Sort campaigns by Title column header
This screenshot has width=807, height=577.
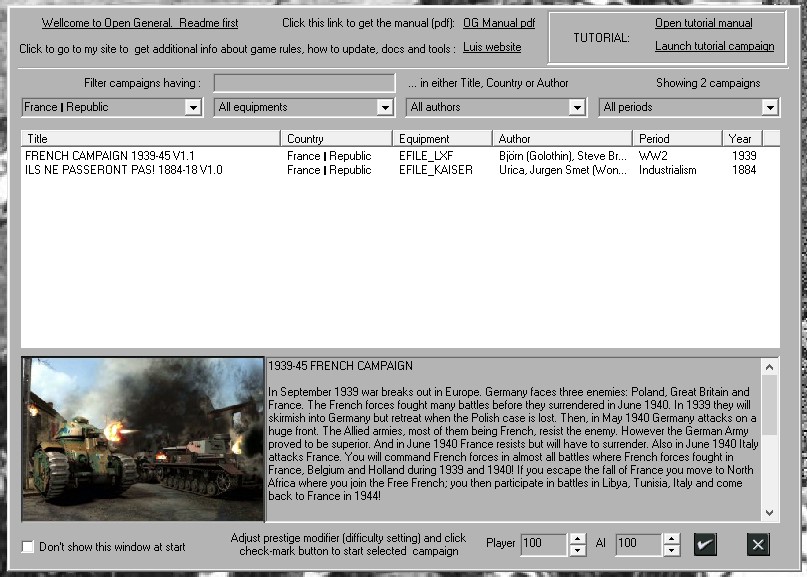pos(151,138)
